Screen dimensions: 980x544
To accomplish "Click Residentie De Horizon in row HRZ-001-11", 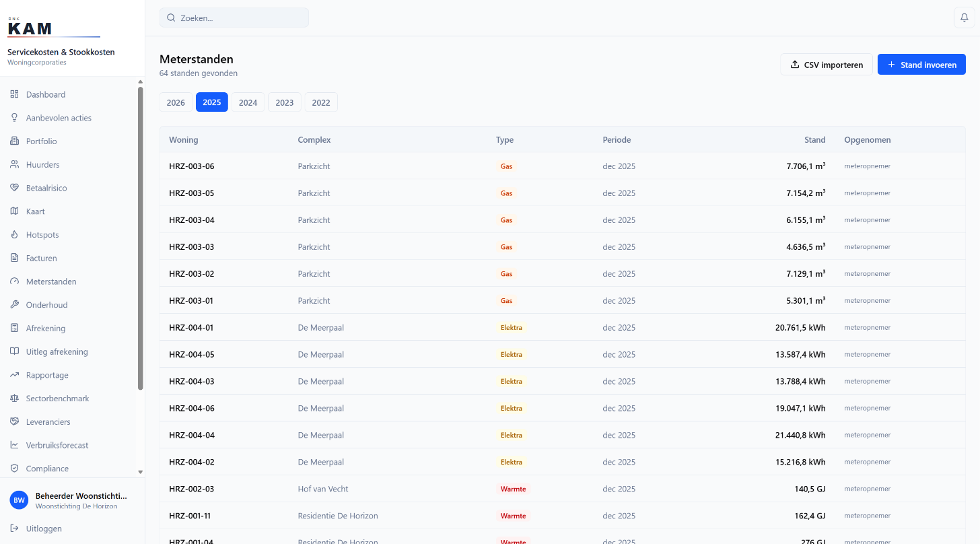I will (338, 516).
